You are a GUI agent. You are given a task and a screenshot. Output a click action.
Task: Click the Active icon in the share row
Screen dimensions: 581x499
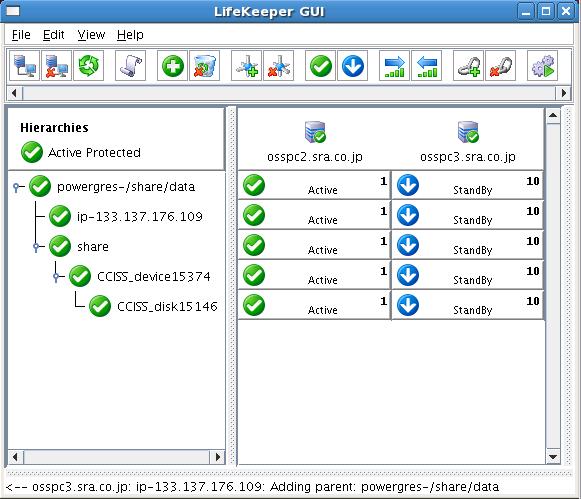pos(254,245)
